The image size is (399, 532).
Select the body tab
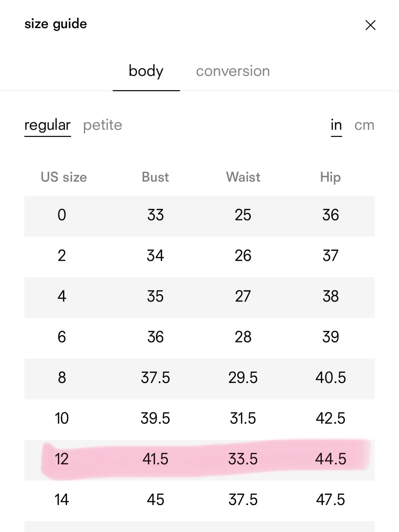[x=146, y=71]
